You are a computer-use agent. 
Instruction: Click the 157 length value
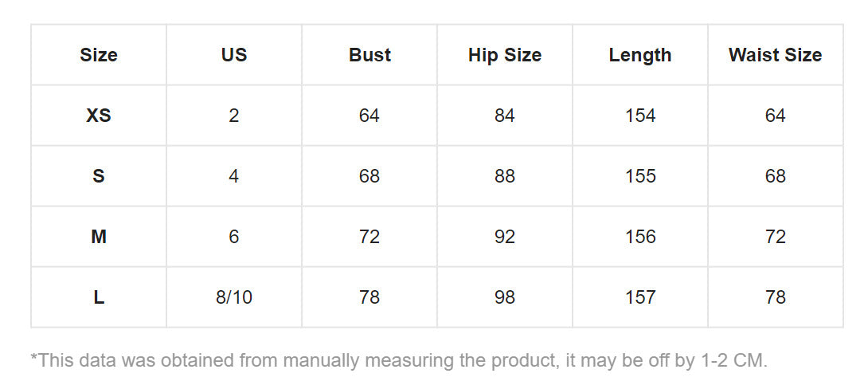point(640,297)
